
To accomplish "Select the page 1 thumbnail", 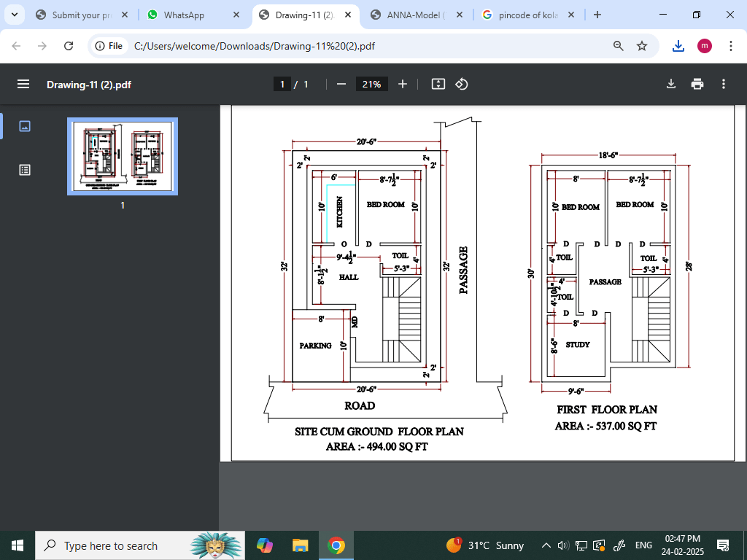I will pyautogui.click(x=123, y=157).
